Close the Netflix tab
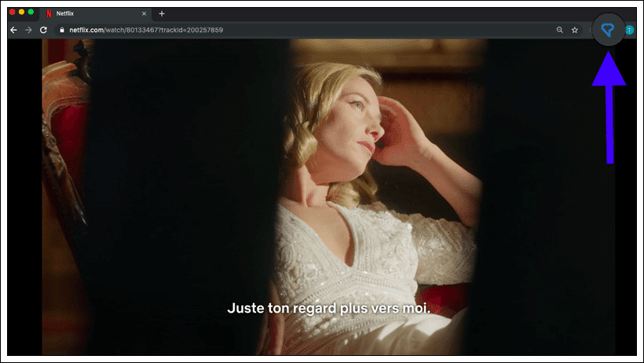The width and height of the screenshot is (644, 363). 144,13
